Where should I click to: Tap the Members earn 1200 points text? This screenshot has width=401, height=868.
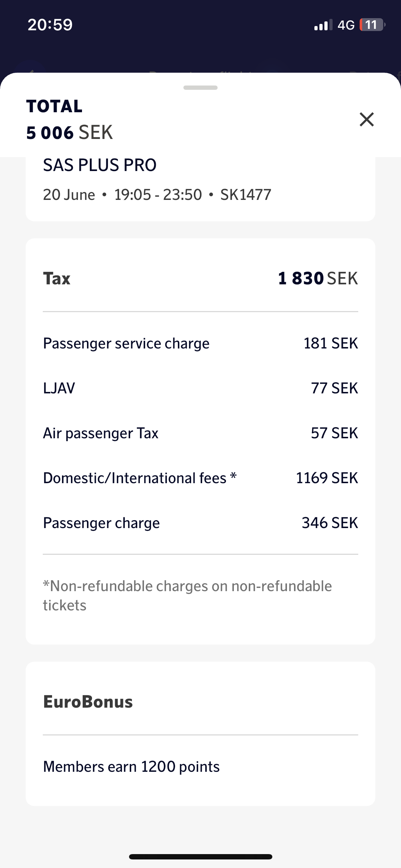pos(131,767)
